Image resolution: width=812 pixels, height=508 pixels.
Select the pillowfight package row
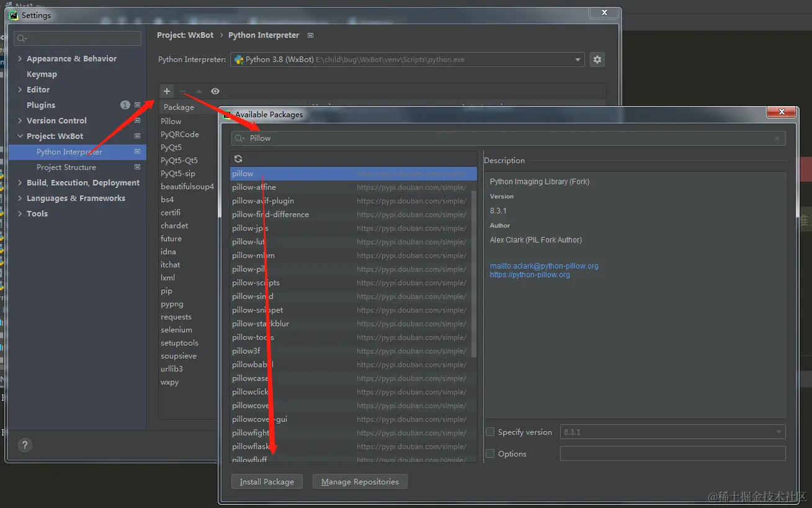pos(354,433)
